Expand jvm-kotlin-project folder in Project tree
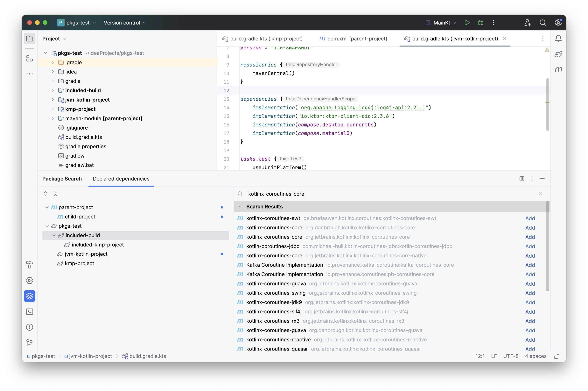Screen dimensions: 588x391 52,100
